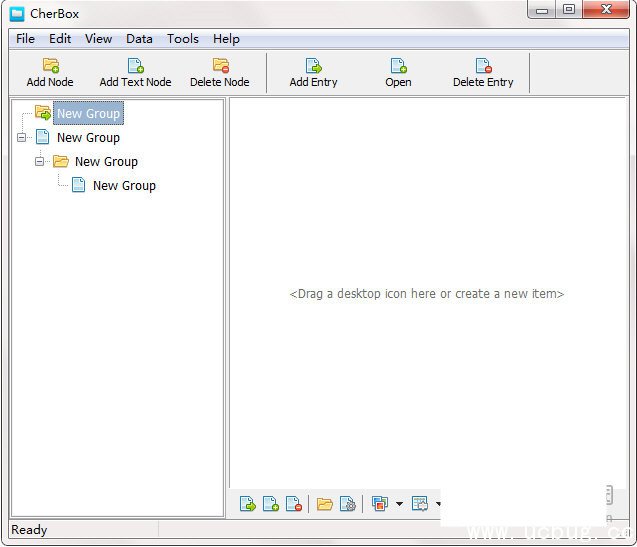Select the highlighted New Group root node
This screenshot has width=637, height=547.
click(x=88, y=114)
